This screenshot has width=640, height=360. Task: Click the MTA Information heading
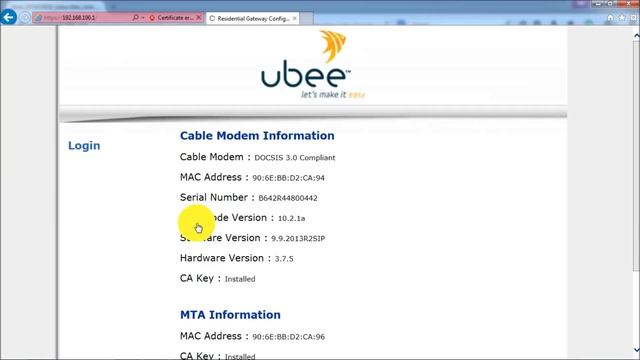(x=230, y=315)
